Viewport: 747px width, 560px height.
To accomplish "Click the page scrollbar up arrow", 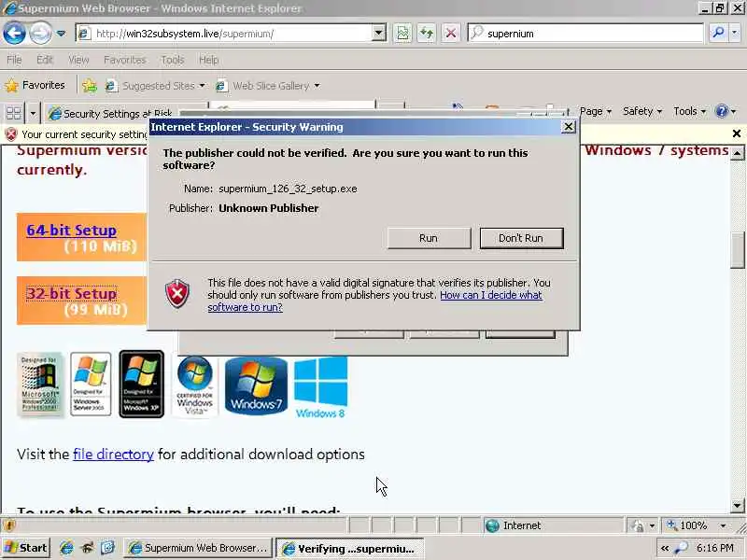I will point(738,153).
